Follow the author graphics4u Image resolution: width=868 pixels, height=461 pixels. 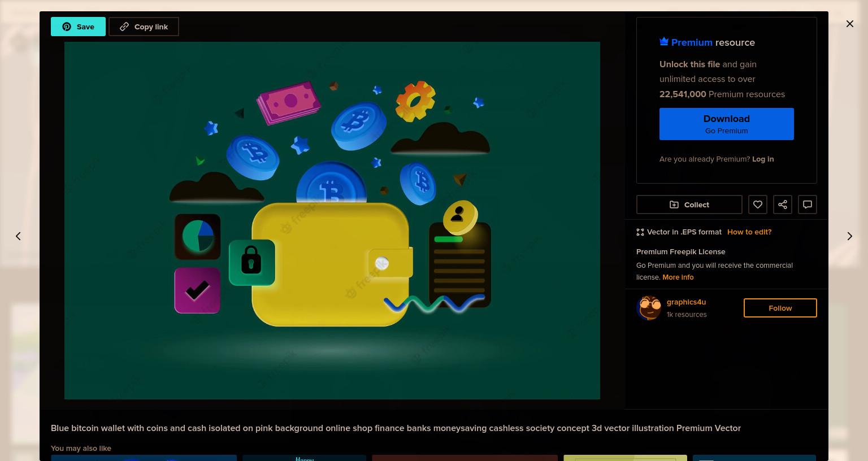point(780,308)
